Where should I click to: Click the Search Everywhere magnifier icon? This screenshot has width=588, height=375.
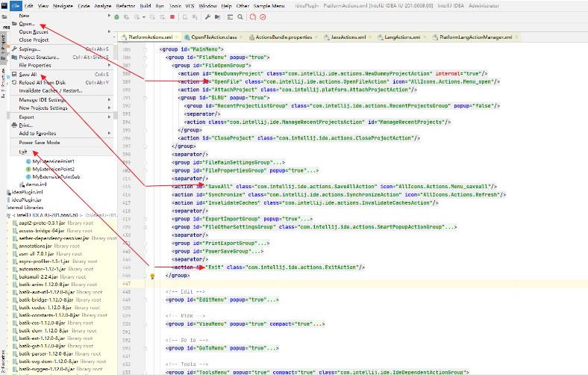tap(240, 17)
